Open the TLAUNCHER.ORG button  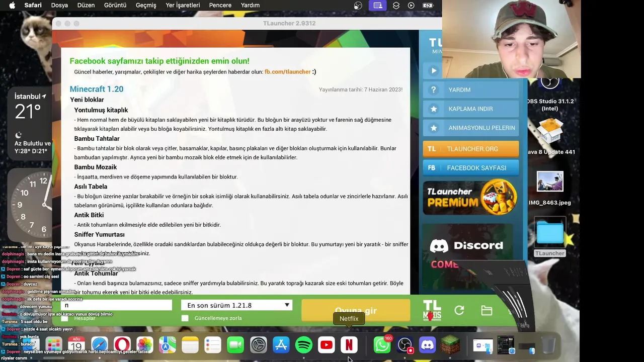tap(471, 149)
